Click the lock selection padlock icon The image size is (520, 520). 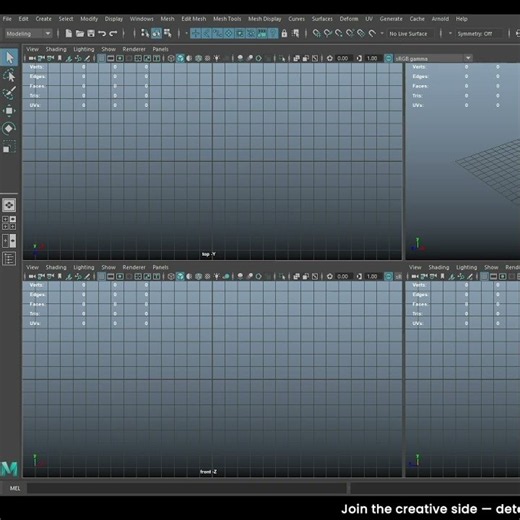coord(284,33)
